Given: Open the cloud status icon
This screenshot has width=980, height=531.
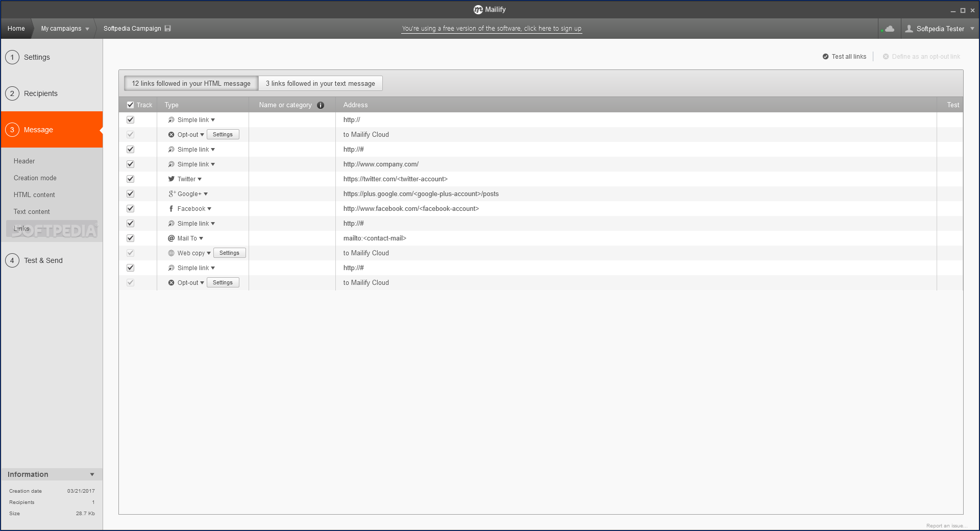Looking at the screenshot, I should pos(889,29).
